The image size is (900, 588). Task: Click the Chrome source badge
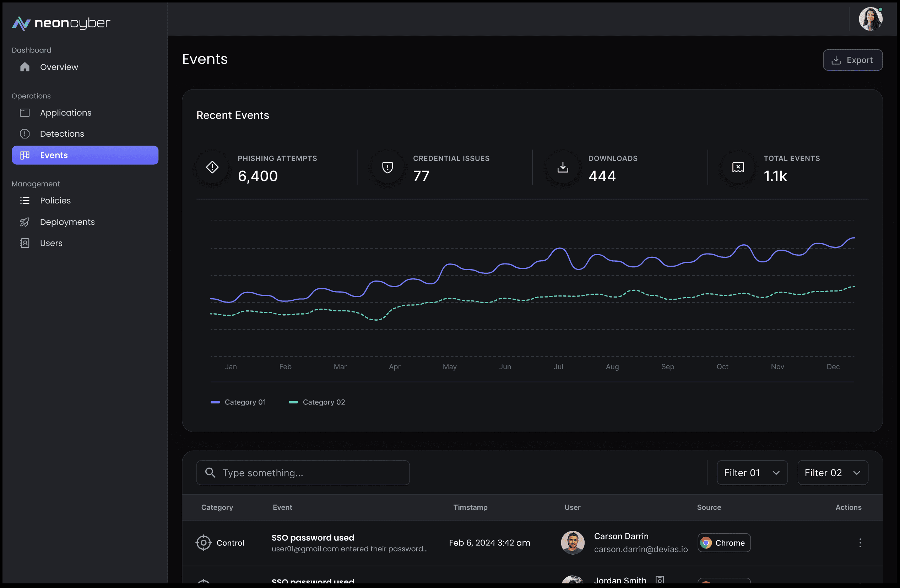(723, 543)
